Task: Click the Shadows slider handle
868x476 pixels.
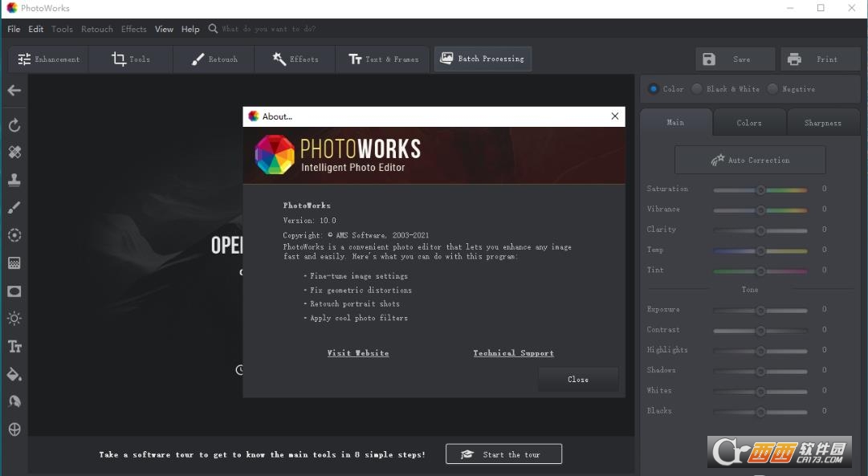Action: click(760, 372)
